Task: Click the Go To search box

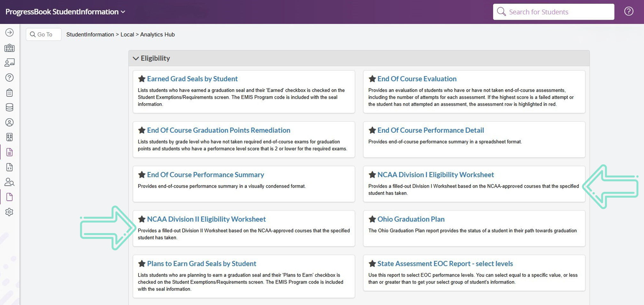Action: pos(43,34)
